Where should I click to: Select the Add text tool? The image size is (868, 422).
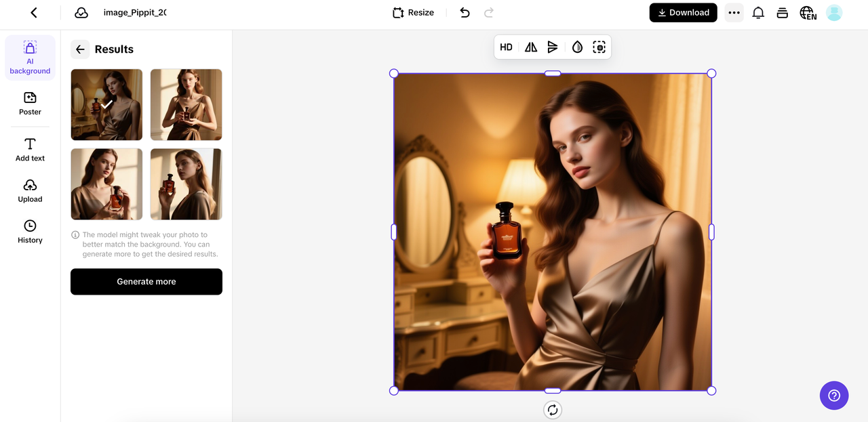click(30, 150)
